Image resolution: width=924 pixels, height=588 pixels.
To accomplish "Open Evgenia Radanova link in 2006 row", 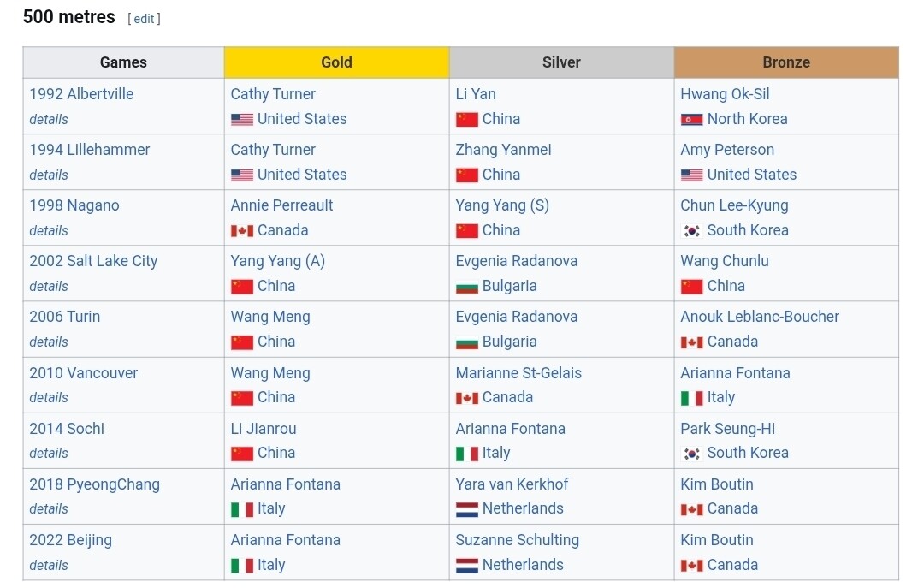I will [516, 317].
